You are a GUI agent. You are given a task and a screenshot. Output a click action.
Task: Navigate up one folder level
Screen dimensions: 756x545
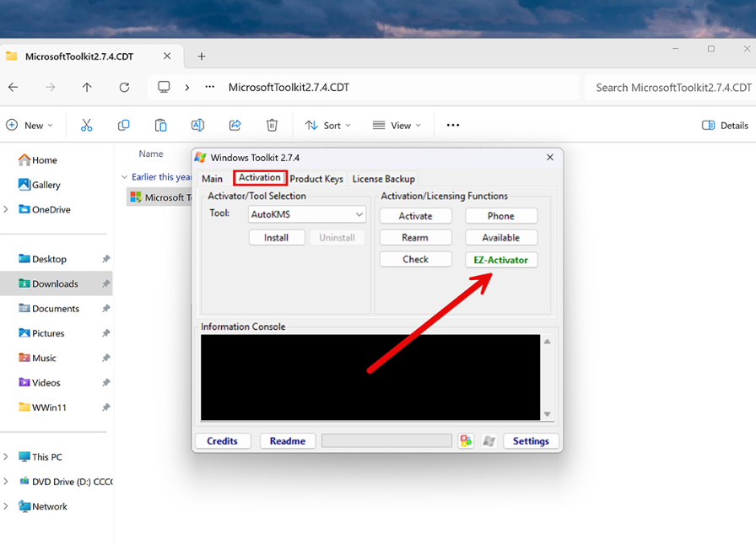[87, 88]
